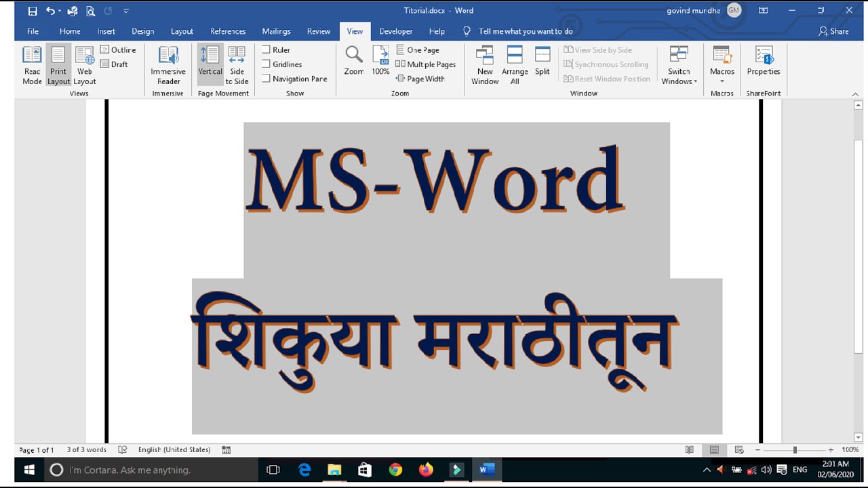The width and height of the screenshot is (868, 488).
Task: Open the Zoom dialog magnifier
Action: pos(354,61)
